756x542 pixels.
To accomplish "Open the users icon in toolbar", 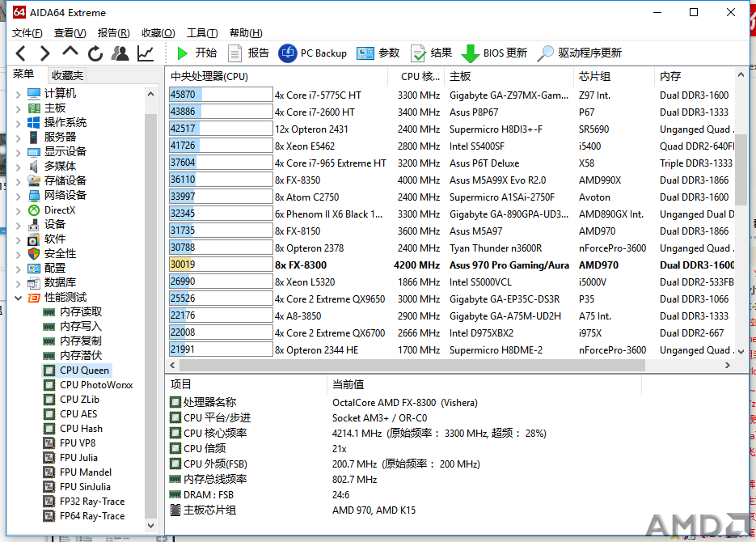I will (x=120, y=53).
